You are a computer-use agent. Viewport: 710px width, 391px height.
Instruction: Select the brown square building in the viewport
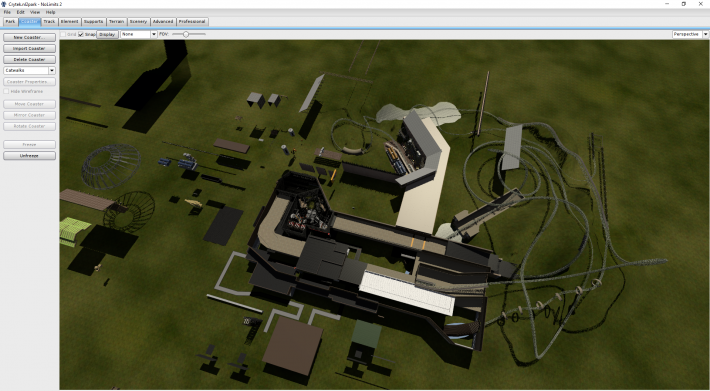click(293, 345)
